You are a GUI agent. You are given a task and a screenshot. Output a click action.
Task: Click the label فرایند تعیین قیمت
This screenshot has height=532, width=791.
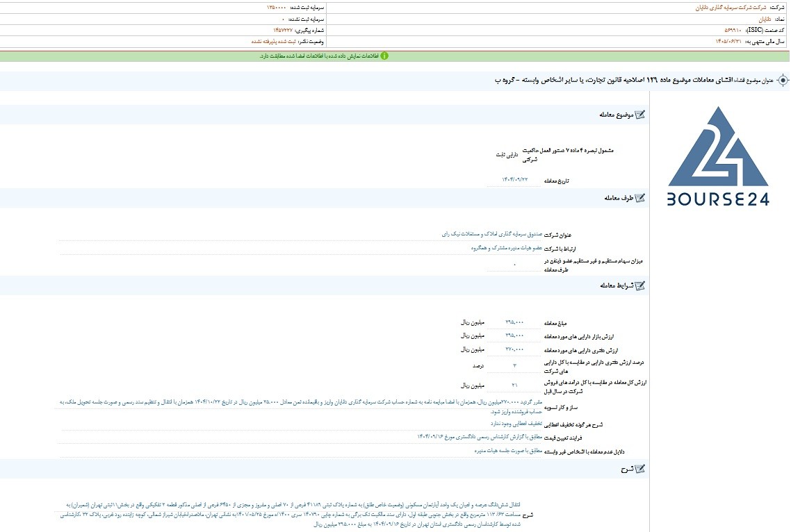click(563, 438)
